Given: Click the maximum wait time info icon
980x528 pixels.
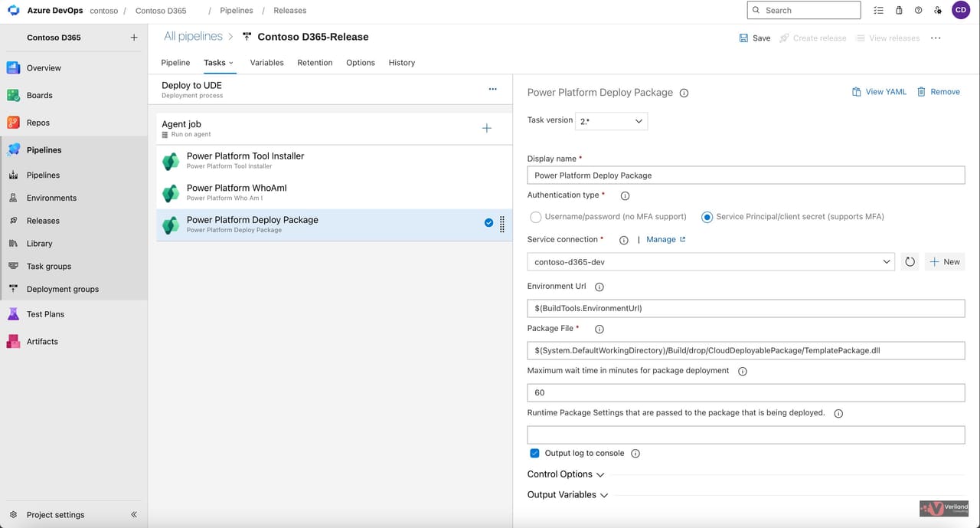Looking at the screenshot, I should click(742, 371).
